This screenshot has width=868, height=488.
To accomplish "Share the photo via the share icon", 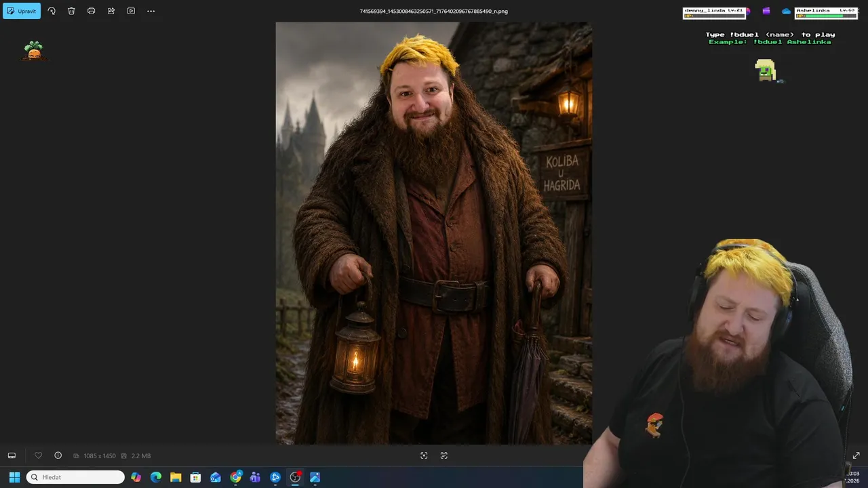I will pyautogui.click(x=111, y=11).
